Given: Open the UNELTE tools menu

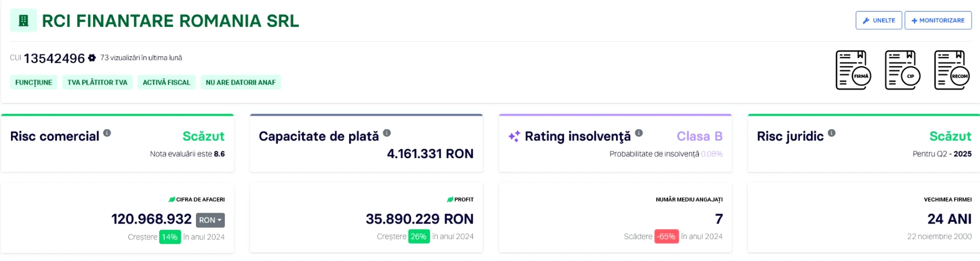Looking at the screenshot, I should pyautogui.click(x=879, y=21).
